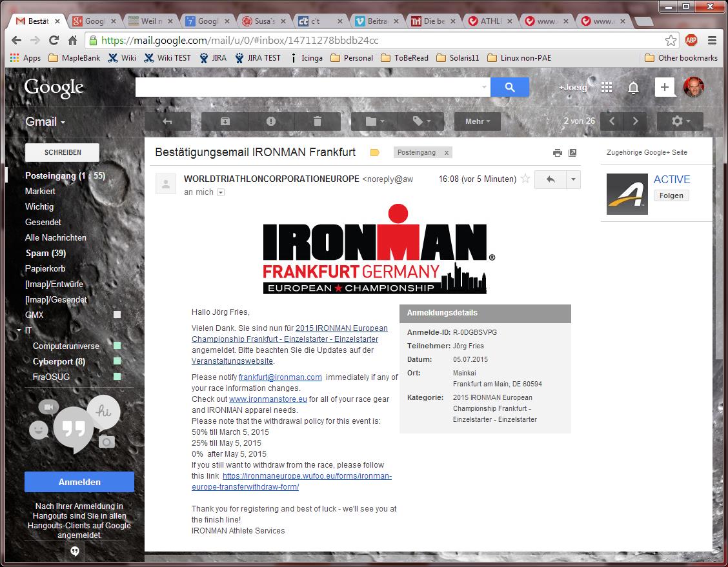Open the Other bookmarks folder

click(681, 58)
